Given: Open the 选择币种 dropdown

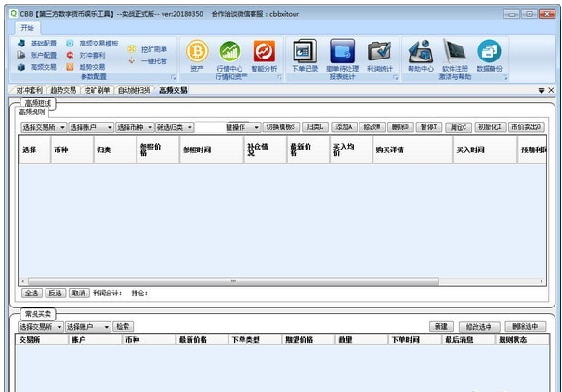Looking at the screenshot, I should [x=135, y=127].
